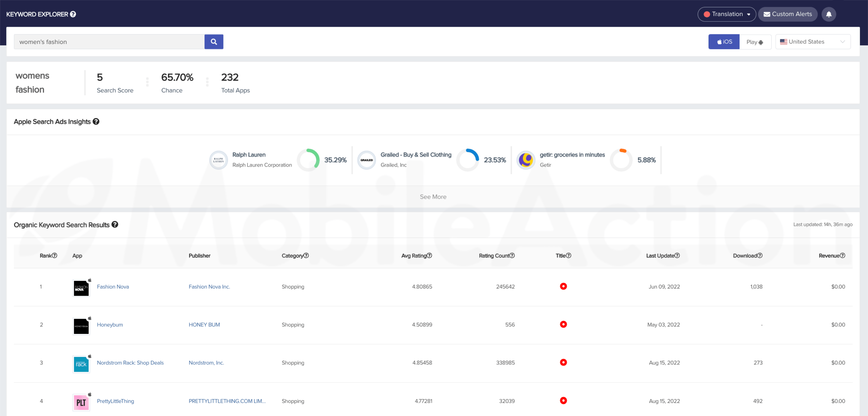This screenshot has width=868, height=416.
Task: Open the PrettyLittleThing app link
Action: click(115, 401)
